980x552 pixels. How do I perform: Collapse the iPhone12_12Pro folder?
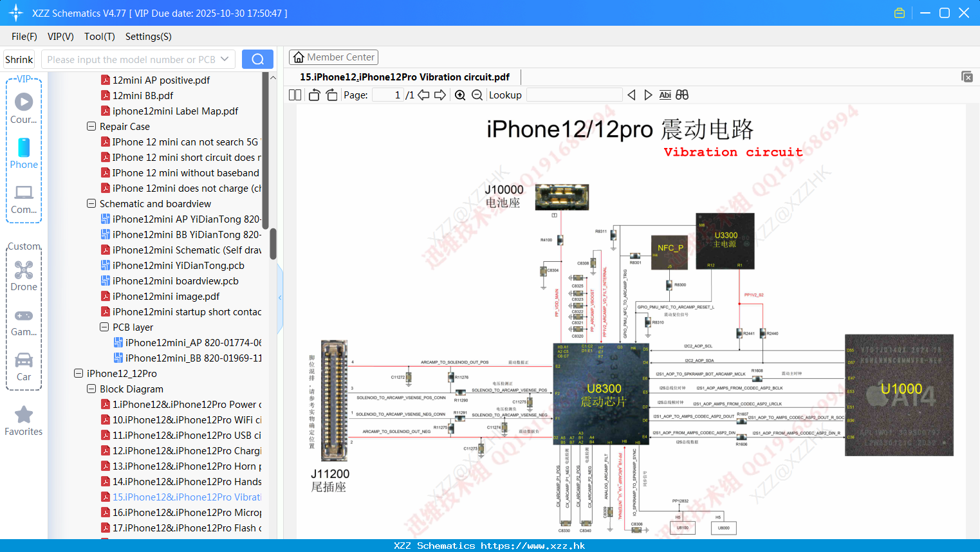point(79,373)
